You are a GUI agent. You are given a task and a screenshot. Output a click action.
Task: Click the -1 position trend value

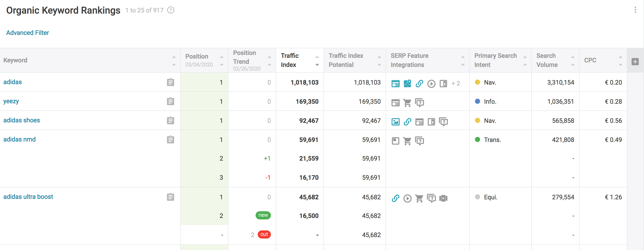[268, 177]
